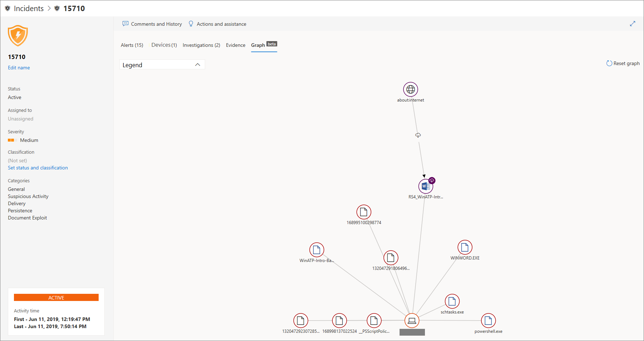
Task: Click the Incidents shield icon in breadcrumb
Action: [8, 8]
